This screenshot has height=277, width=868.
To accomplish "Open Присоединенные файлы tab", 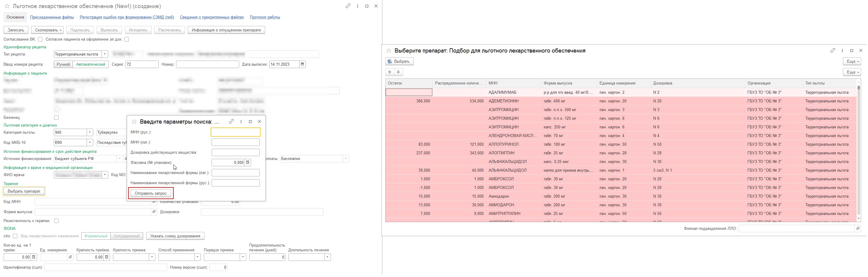I will click(52, 17).
